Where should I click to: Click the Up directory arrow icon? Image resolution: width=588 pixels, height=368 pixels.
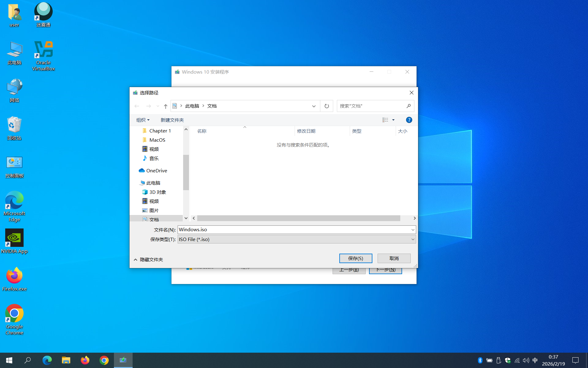(165, 106)
